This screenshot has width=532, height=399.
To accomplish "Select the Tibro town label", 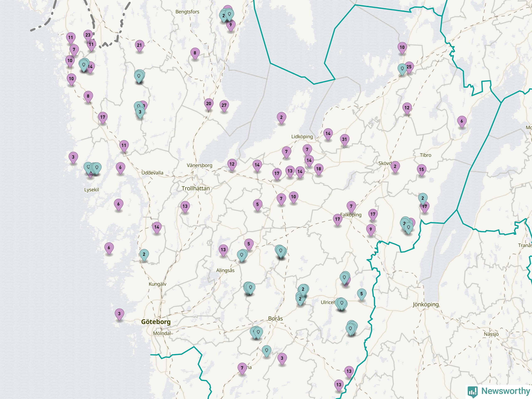I will point(425,155).
